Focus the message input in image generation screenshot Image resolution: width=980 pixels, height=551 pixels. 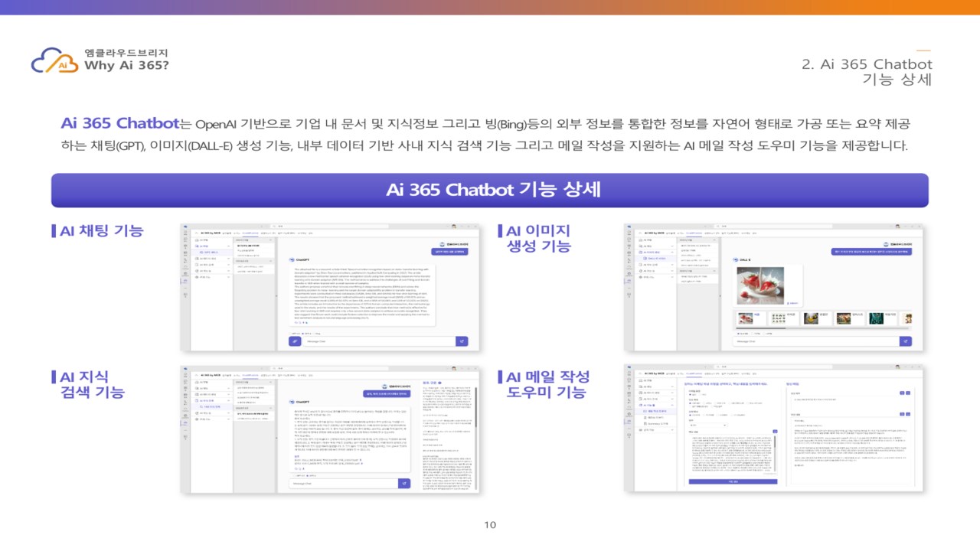[815, 341]
